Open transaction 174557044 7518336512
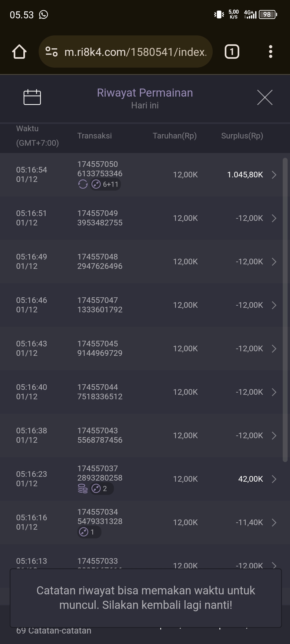Viewport: 290px width, 644px height. [x=100, y=392]
